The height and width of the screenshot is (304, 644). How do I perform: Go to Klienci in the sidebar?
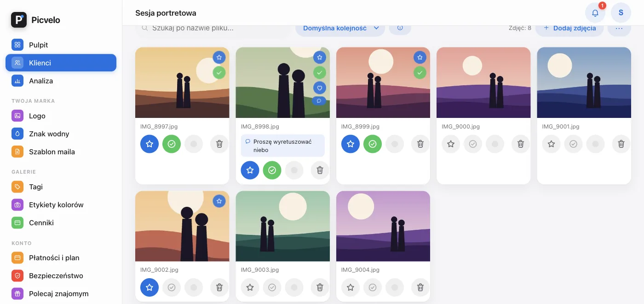[x=61, y=63]
